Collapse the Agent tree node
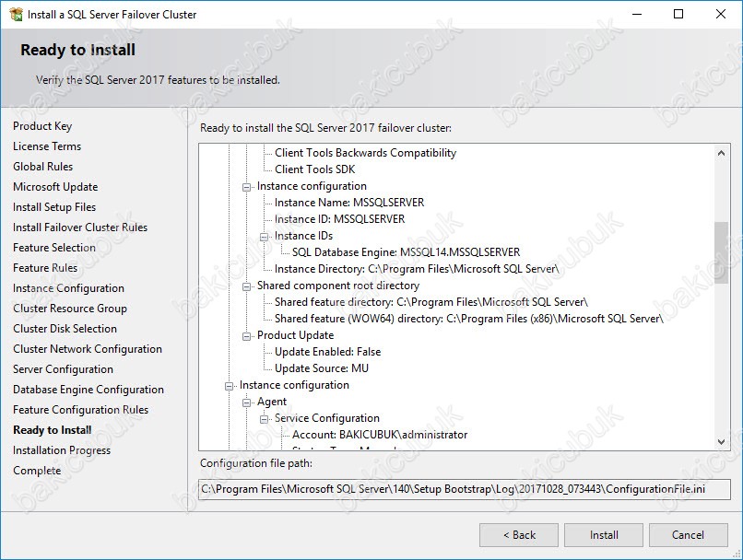The width and height of the screenshot is (743, 560). pyautogui.click(x=247, y=402)
